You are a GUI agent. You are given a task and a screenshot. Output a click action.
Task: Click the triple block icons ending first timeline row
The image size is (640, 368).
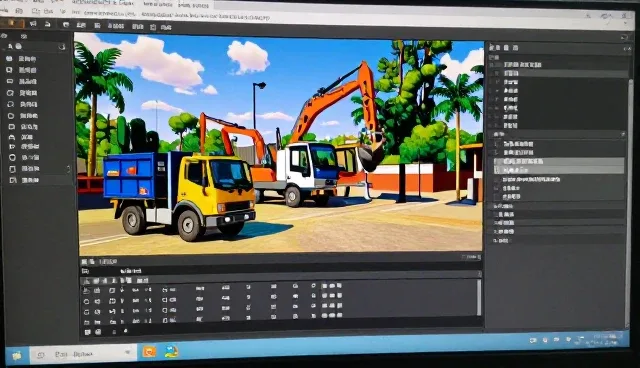pyautogui.click(x=331, y=286)
